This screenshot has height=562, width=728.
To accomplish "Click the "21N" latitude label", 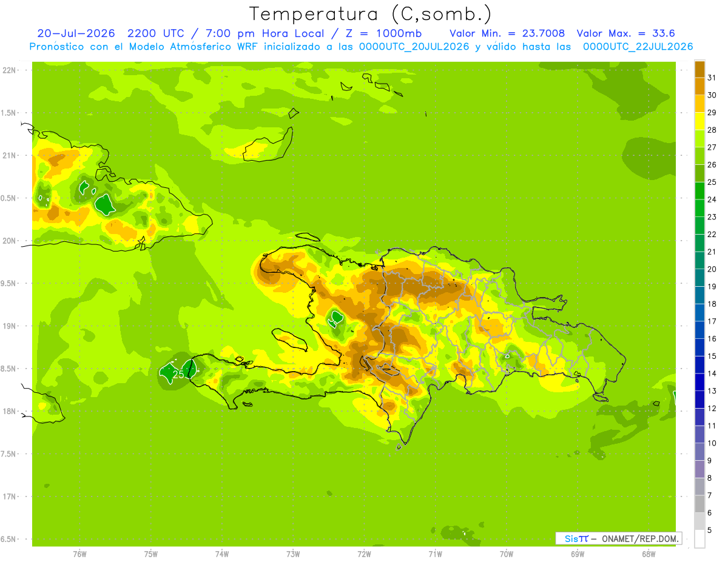I will [8, 155].
